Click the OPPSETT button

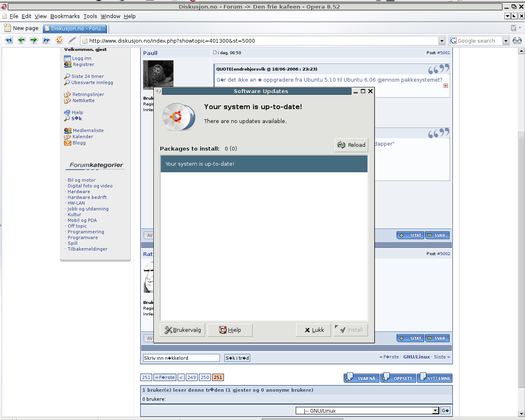click(x=398, y=378)
